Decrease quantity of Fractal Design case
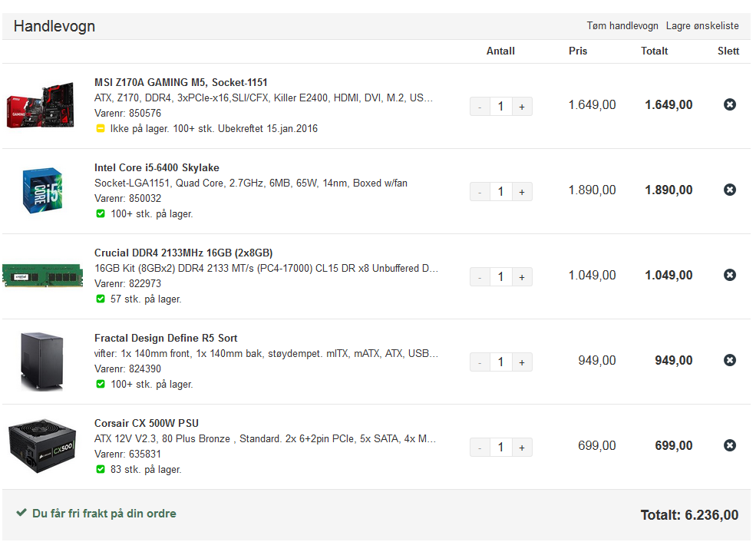The width and height of the screenshot is (756, 542). point(480,362)
